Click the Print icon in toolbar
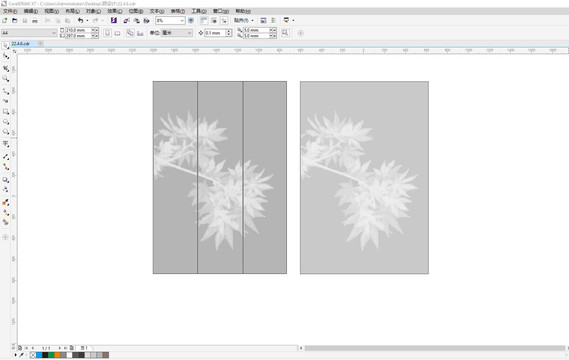This screenshot has width=569, height=360. (x=35, y=21)
